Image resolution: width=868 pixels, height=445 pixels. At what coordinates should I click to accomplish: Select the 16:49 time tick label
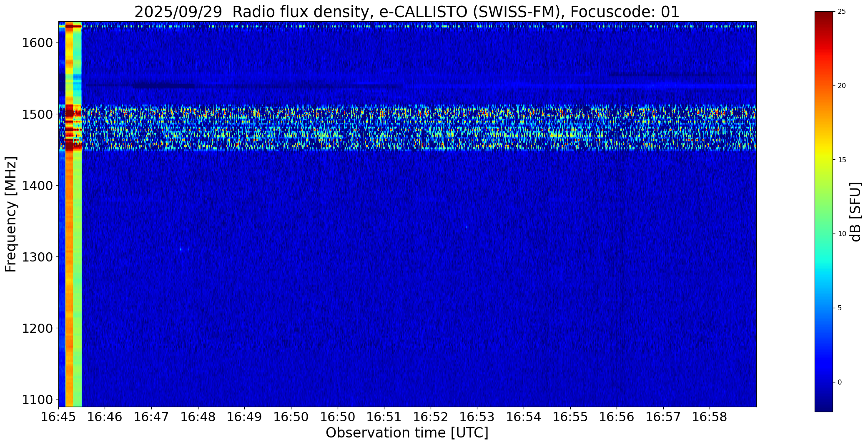click(245, 417)
